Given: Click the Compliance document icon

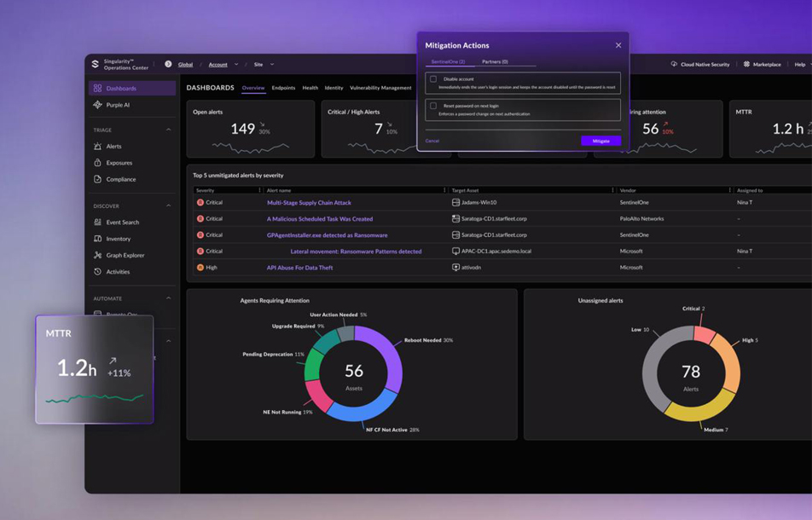Looking at the screenshot, I should point(97,179).
